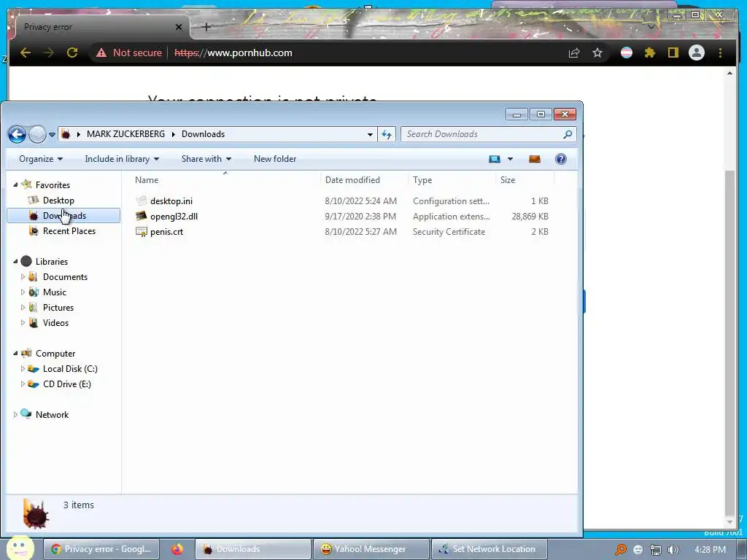
Task: Switch to Set Network Location taskbar window
Action: click(x=489, y=549)
